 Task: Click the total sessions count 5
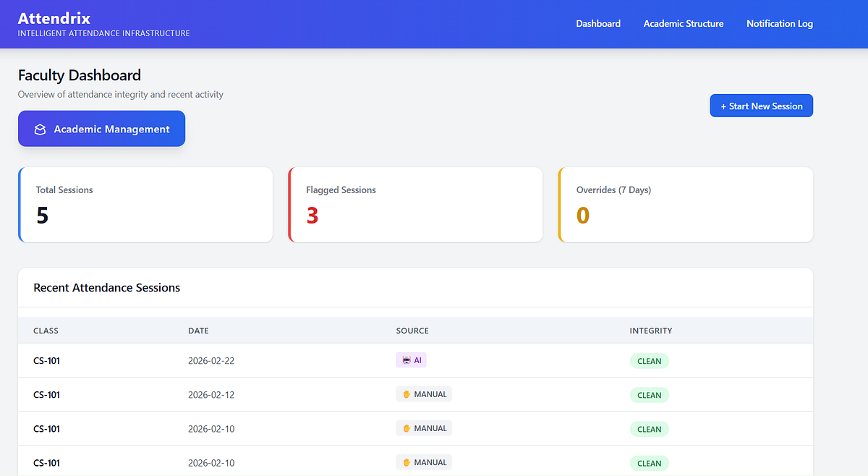(42, 216)
